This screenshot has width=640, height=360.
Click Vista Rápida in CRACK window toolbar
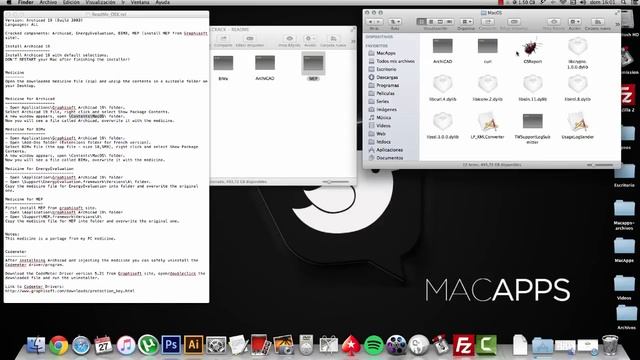tap(289, 39)
